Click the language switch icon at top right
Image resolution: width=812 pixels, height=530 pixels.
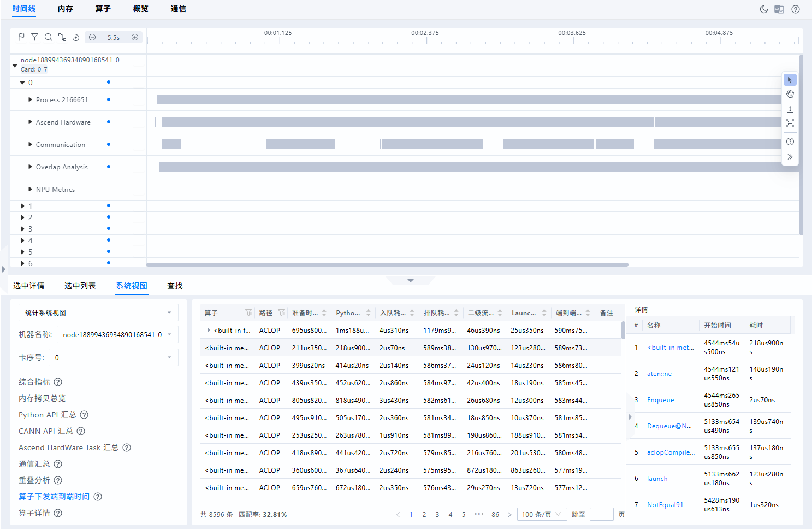coord(779,9)
